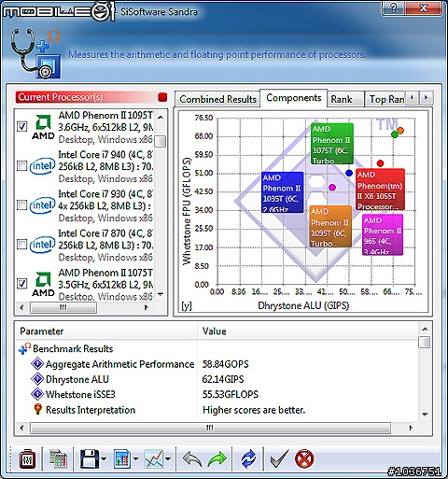Click the Value column header
Image resolution: width=448 pixels, height=479 pixels.
click(308, 331)
